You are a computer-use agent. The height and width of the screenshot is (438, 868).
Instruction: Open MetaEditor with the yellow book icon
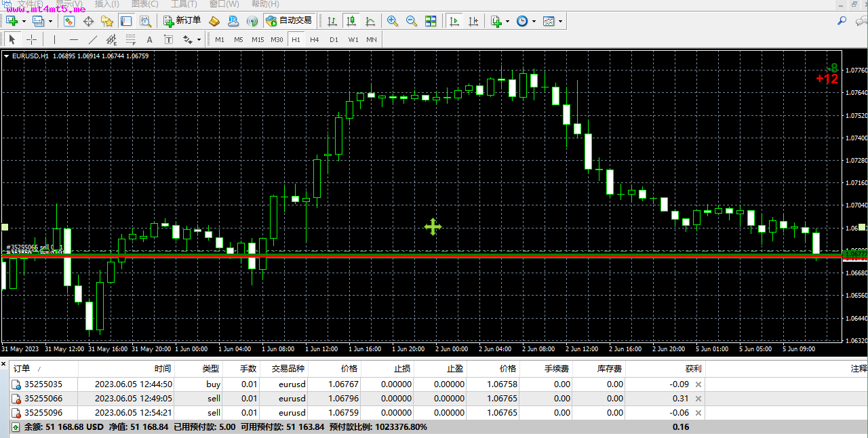pyautogui.click(x=214, y=21)
